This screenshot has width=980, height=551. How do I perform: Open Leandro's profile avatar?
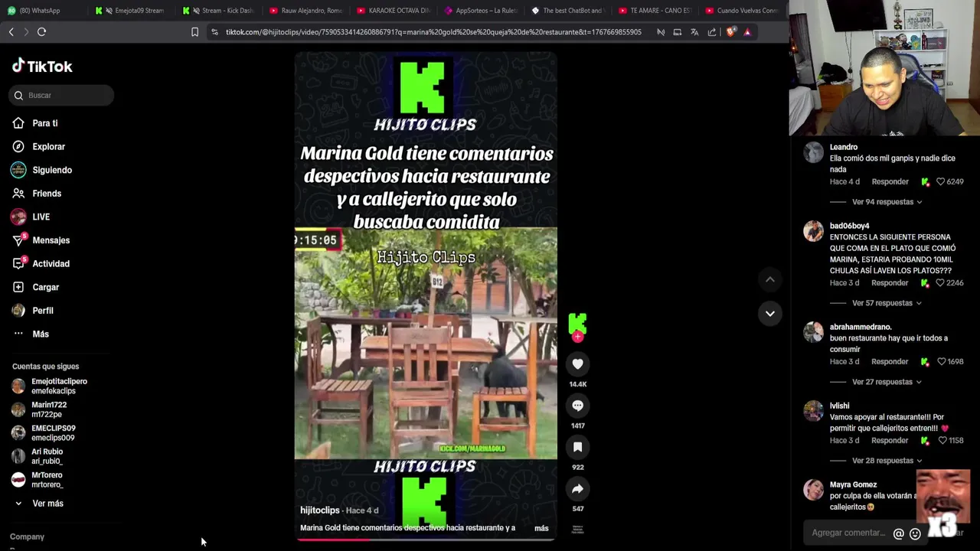(813, 152)
